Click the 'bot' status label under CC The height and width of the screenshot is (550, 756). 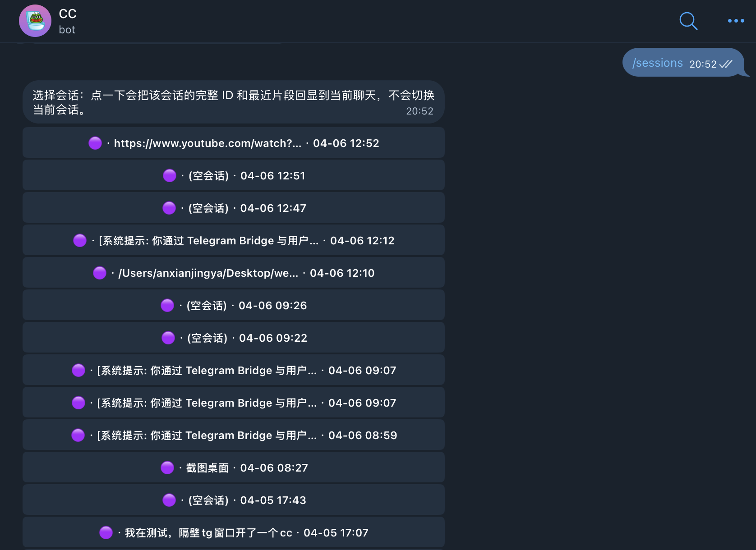coord(67,30)
